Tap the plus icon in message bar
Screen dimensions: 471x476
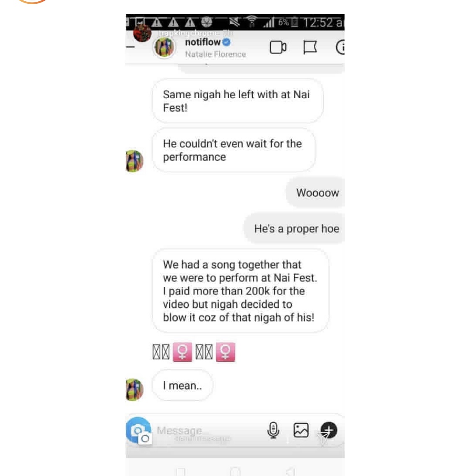(x=329, y=430)
